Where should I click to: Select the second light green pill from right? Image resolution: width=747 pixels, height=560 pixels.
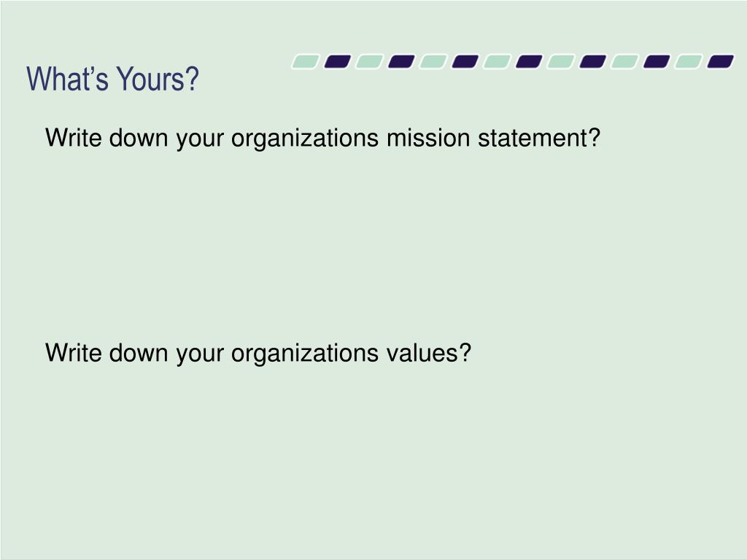(x=624, y=62)
